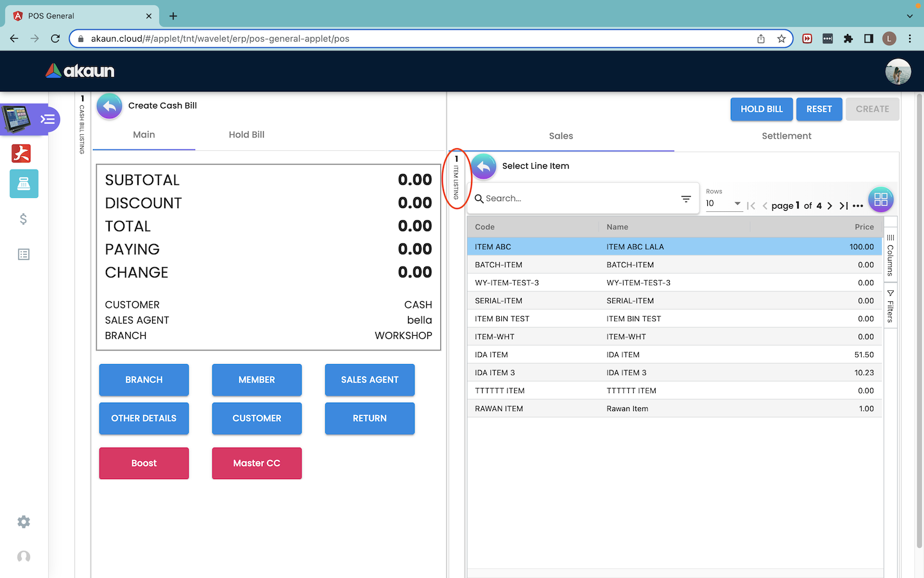The height and width of the screenshot is (578, 924).
Task: Toggle the sidebar menu collapse button
Action: tap(47, 119)
